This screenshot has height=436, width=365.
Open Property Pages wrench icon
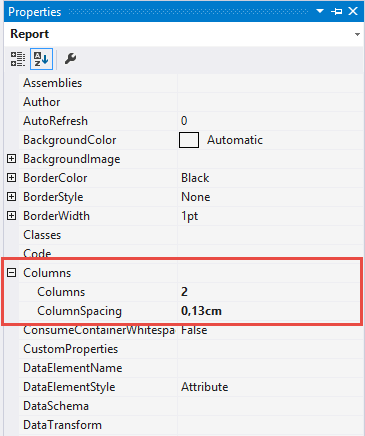point(70,59)
